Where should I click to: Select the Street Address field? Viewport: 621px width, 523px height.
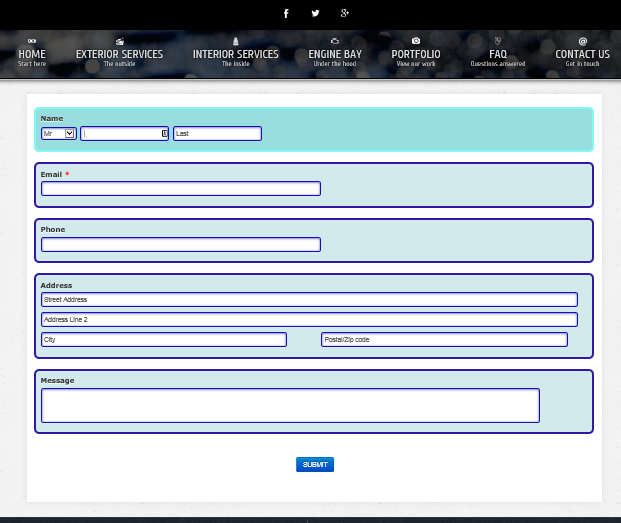tap(309, 299)
